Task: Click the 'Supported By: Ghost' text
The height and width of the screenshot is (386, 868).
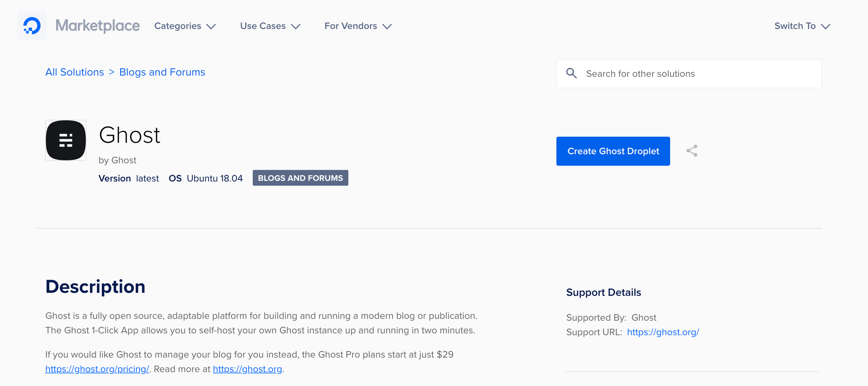Action: coord(612,317)
